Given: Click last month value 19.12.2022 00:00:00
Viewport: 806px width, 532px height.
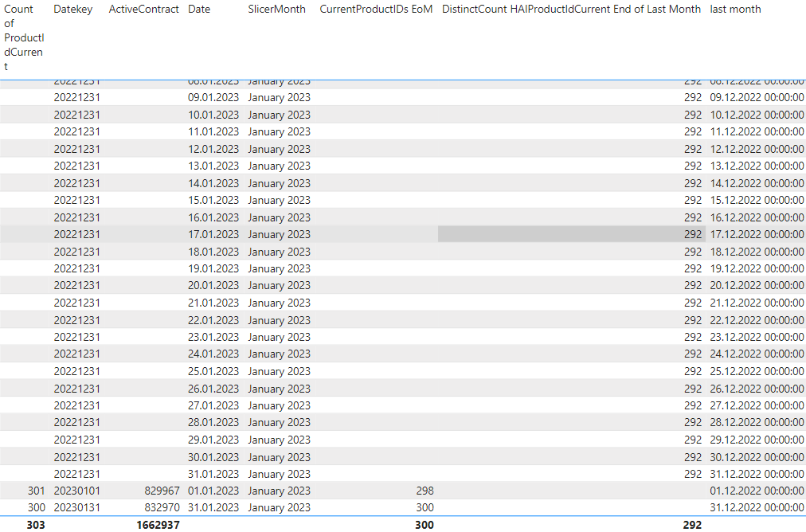Looking at the screenshot, I should (757, 268).
